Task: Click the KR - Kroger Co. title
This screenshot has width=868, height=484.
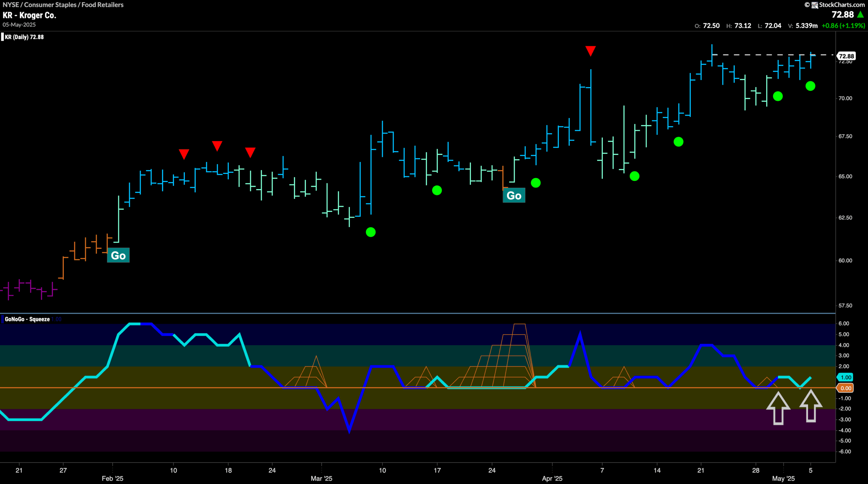Action: tap(29, 15)
